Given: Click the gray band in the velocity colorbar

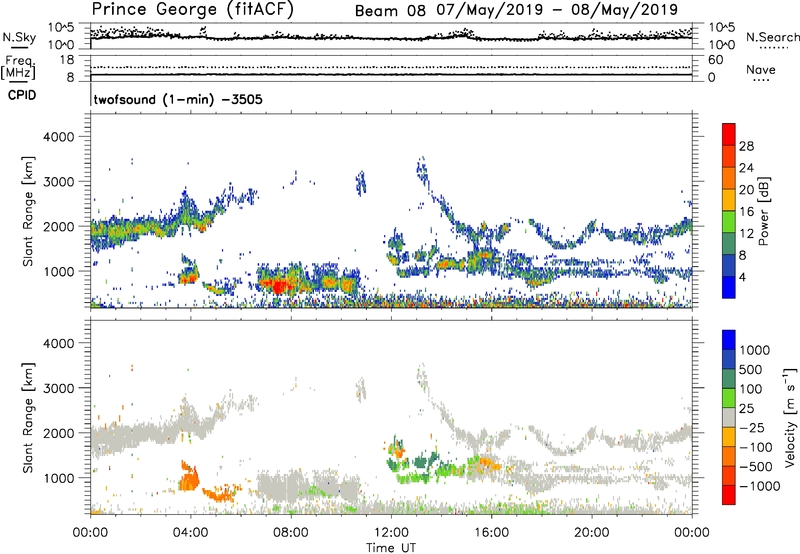Looking at the screenshot, I should coord(729,417).
